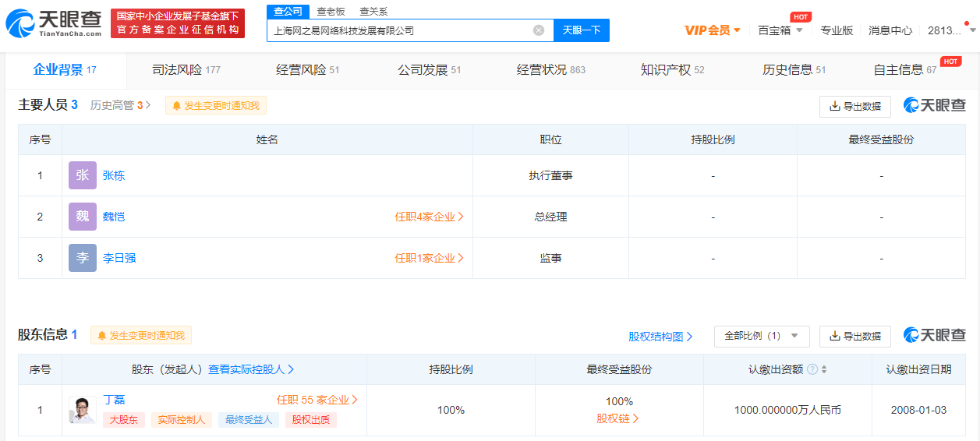The width and height of the screenshot is (980, 441).
Task: Export 股东信息 data with 导出数据
Action: 855,337
